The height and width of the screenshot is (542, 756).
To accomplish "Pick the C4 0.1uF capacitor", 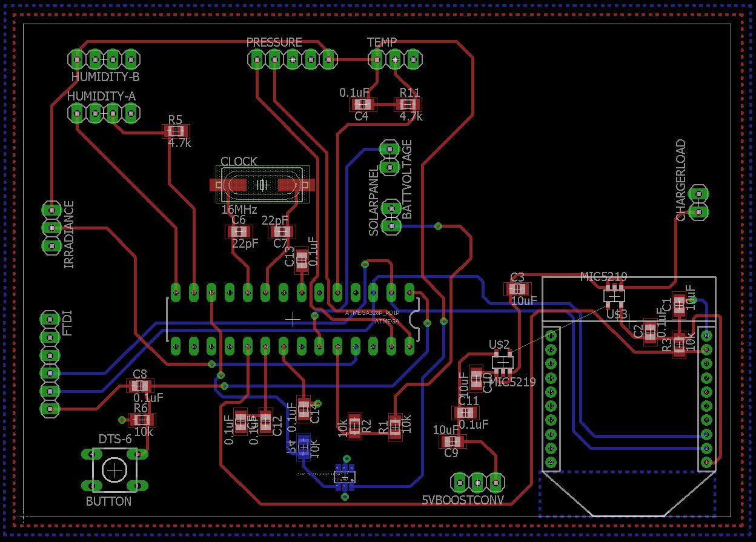I will (362, 104).
